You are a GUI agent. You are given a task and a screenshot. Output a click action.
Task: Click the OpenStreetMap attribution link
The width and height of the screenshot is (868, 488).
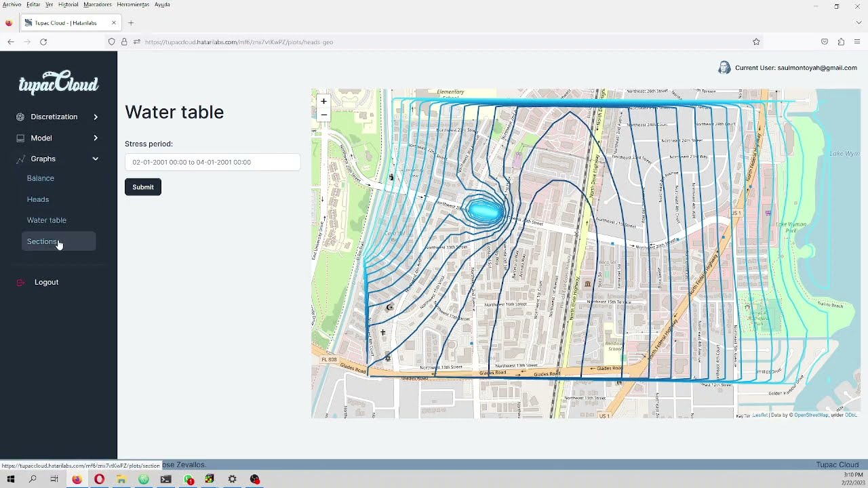[x=811, y=415]
